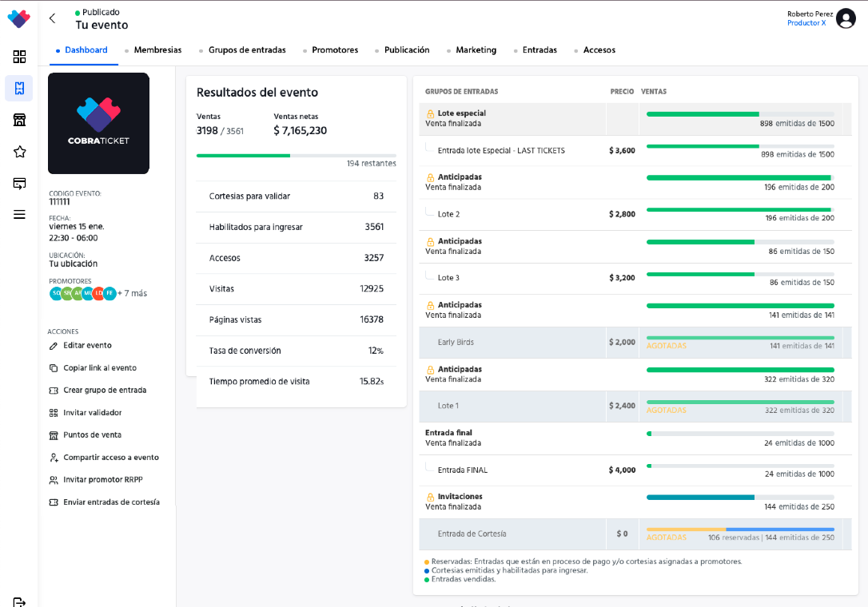Screen dimensions: 868x607
Task: Click the QR icon for Invitar validador
Action: [54, 413]
